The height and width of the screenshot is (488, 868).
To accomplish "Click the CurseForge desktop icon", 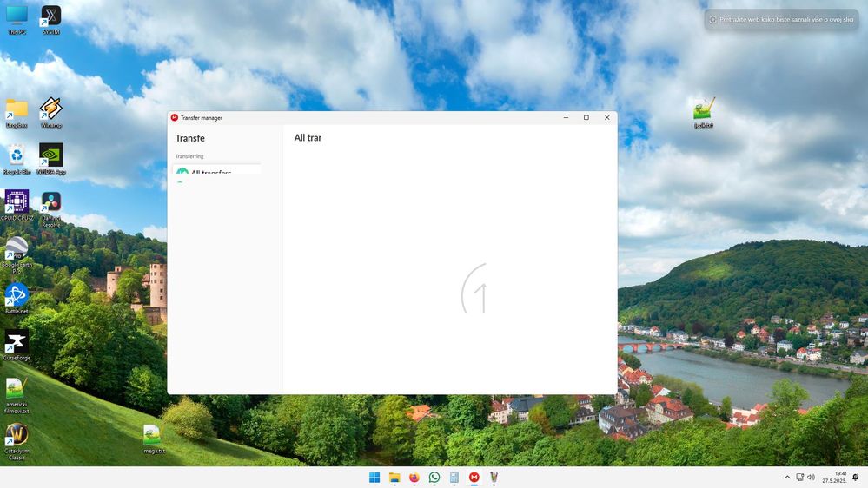I will coord(17,342).
